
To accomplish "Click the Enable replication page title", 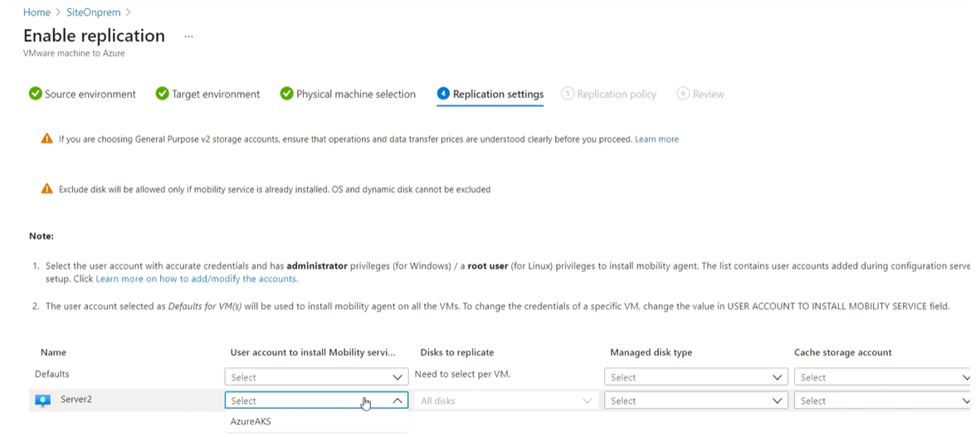I will click(95, 36).
